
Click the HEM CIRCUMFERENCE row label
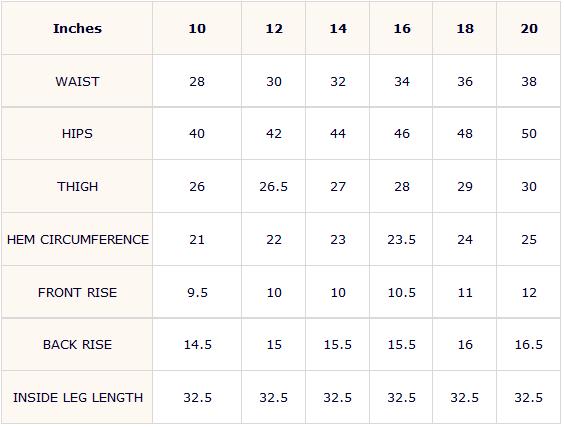77,239
